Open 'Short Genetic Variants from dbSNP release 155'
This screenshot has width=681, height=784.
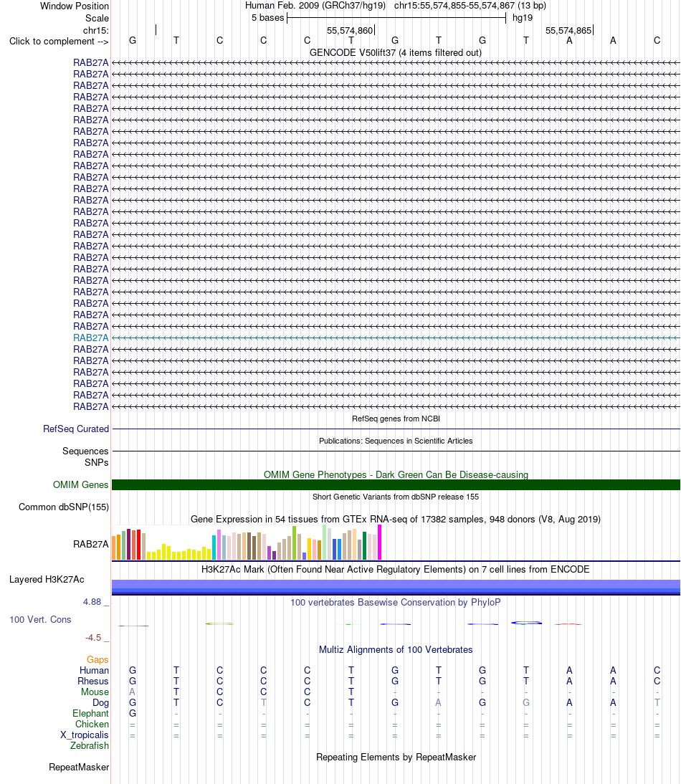pos(396,497)
